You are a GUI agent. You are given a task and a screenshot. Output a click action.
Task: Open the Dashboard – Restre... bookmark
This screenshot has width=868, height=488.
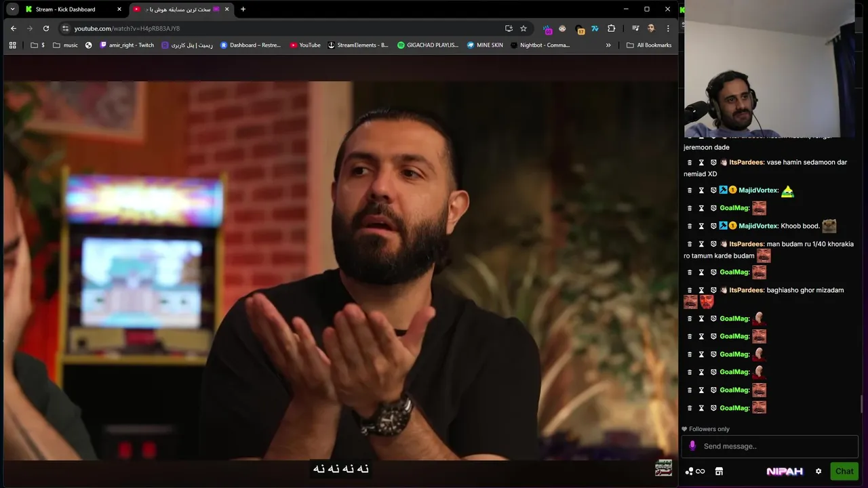tap(250, 45)
